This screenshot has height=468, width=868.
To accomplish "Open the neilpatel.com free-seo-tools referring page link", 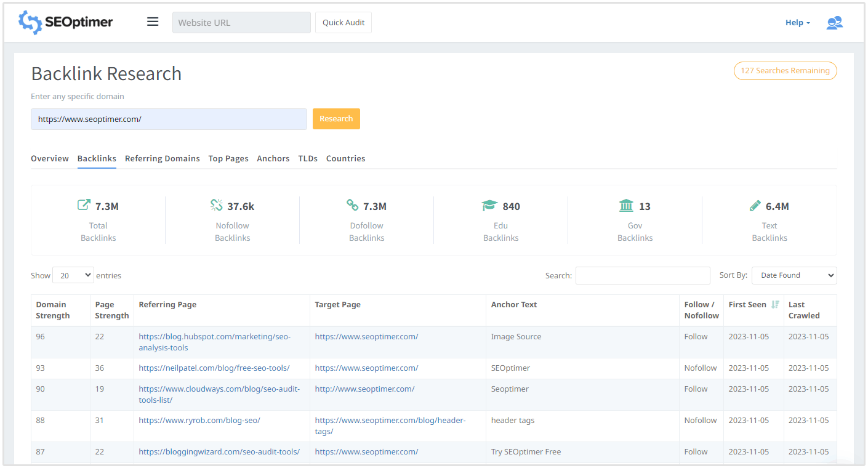I will point(214,367).
